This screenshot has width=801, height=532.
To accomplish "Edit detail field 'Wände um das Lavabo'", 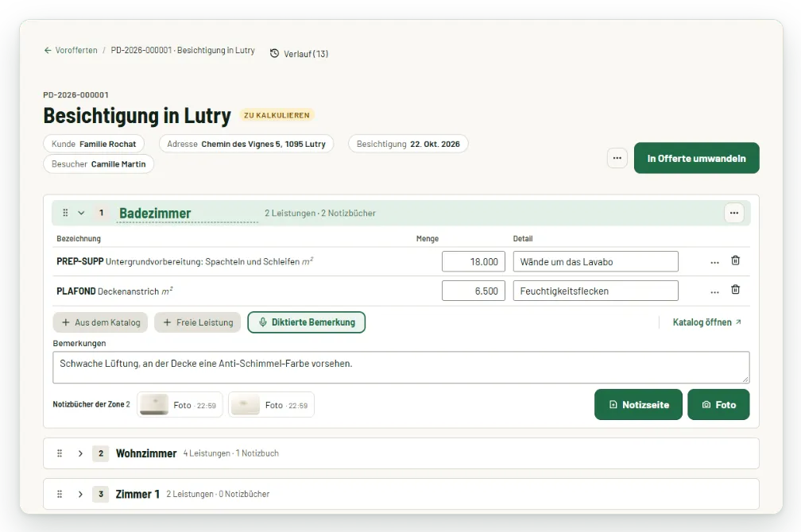I will click(596, 262).
